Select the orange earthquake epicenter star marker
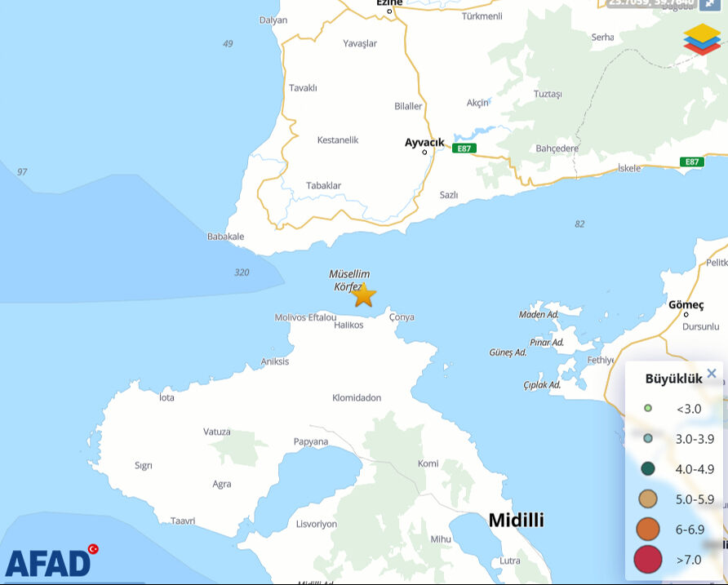Image resolution: width=728 pixels, height=585 pixels. click(365, 295)
